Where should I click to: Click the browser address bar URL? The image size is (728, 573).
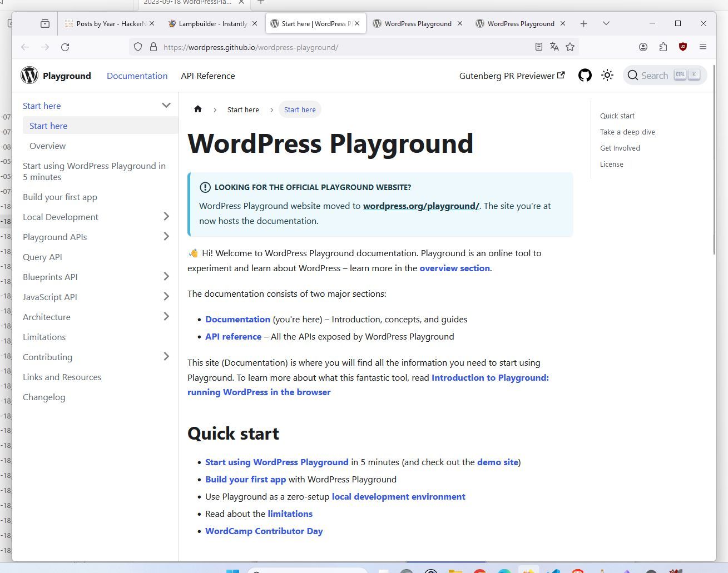(x=251, y=47)
